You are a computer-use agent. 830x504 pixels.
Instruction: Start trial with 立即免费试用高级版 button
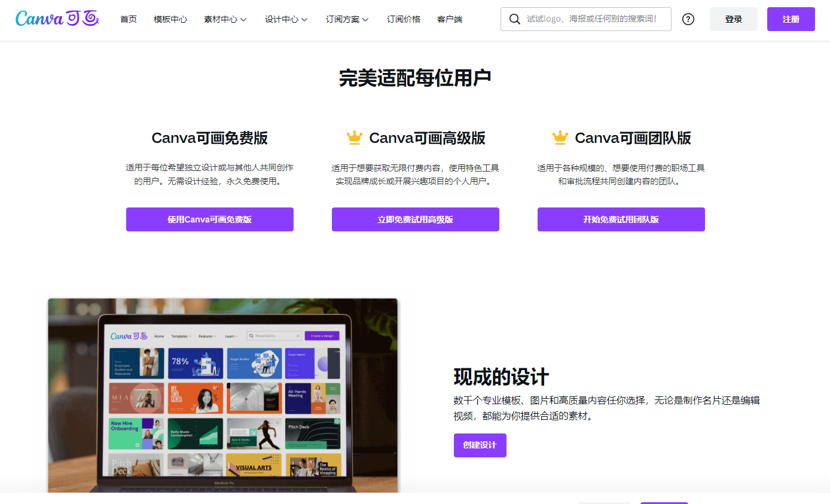tap(416, 219)
